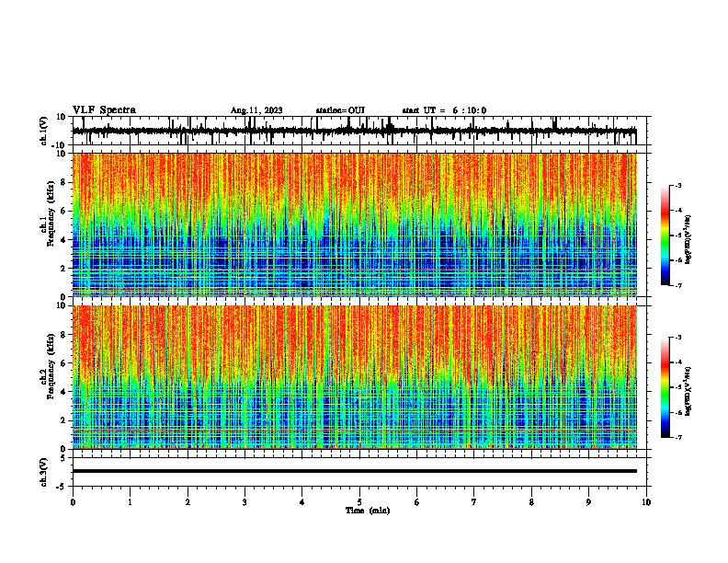Image resolution: width=728 pixels, height=563 pixels.
Task: Click the ch.2 color bar log(PSD) unit label
Action: pos(688,392)
